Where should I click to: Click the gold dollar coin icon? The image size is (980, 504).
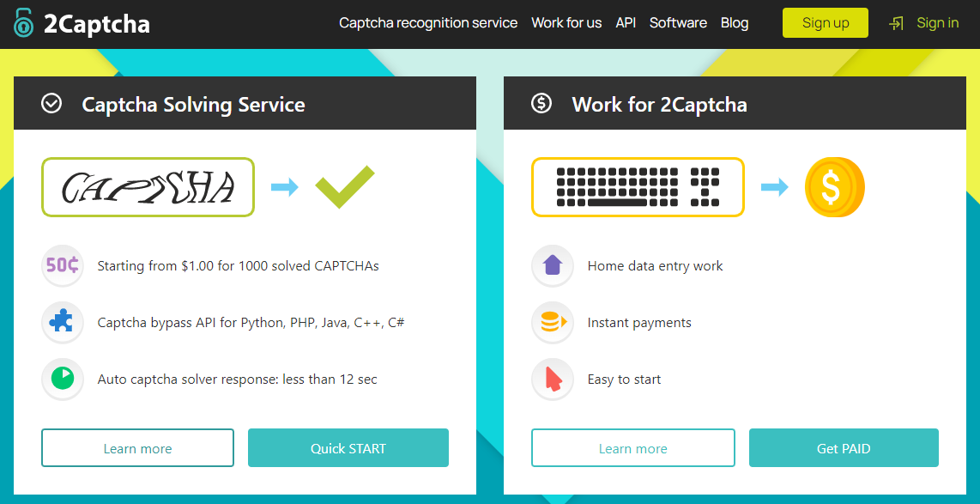[834, 187]
